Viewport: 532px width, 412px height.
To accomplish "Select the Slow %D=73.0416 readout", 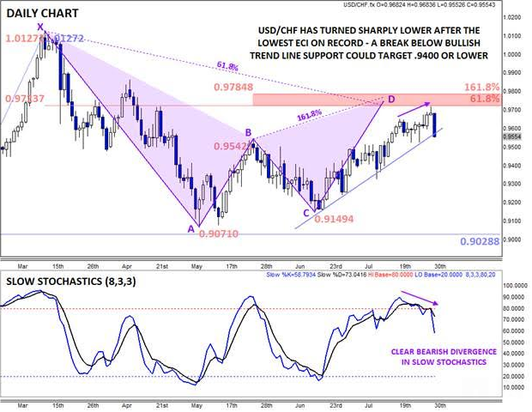I will 342,275.
